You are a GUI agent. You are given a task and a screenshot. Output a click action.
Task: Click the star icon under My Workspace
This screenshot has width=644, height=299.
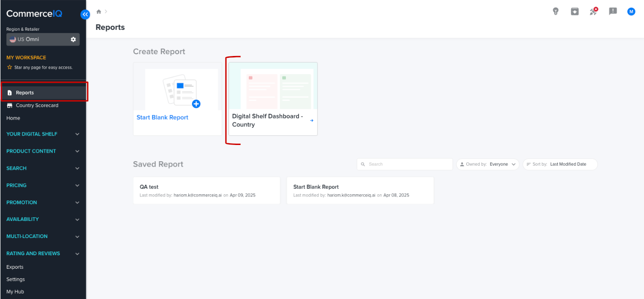(9, 67)
